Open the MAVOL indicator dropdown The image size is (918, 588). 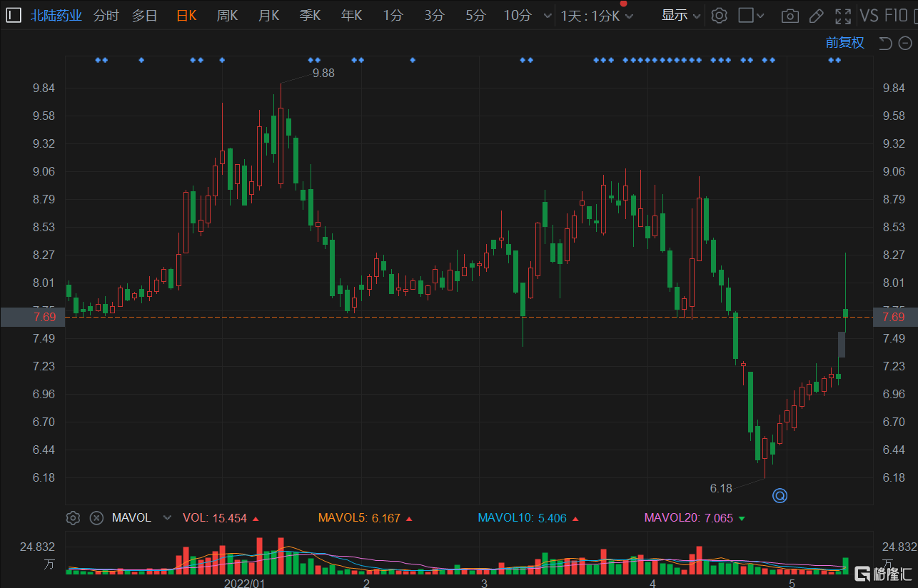[142, 518]
